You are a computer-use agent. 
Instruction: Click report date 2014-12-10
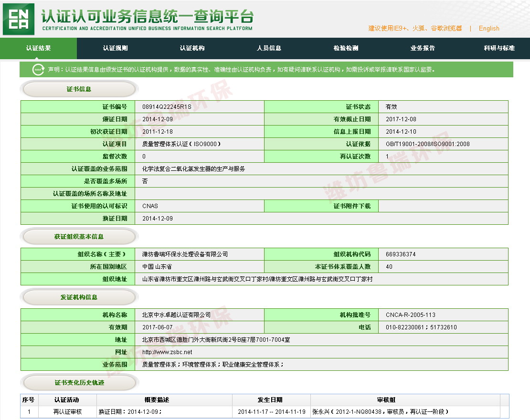401,132
